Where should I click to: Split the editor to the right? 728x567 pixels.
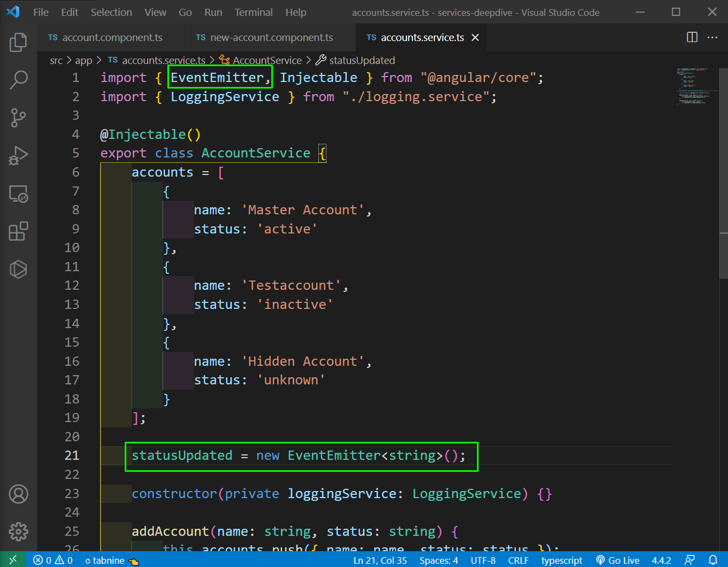click(x=692, y=37)
